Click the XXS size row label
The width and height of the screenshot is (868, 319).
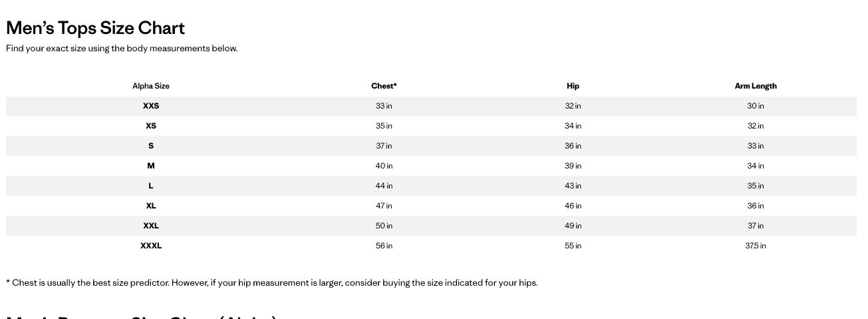[x=151, y=106]
